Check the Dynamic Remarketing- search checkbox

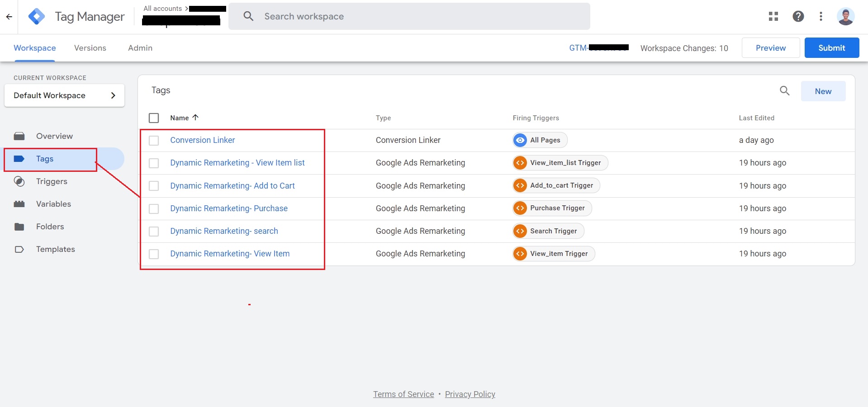pos(154,232)
